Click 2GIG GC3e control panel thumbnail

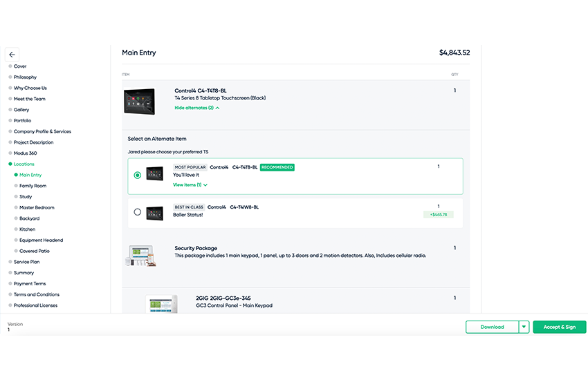(161, 303)
